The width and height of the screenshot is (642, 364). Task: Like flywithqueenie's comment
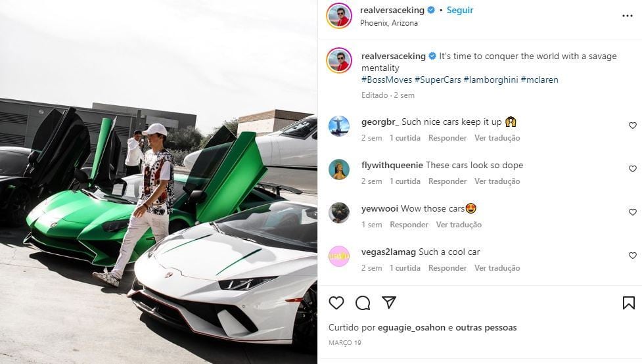coord(632,169)
